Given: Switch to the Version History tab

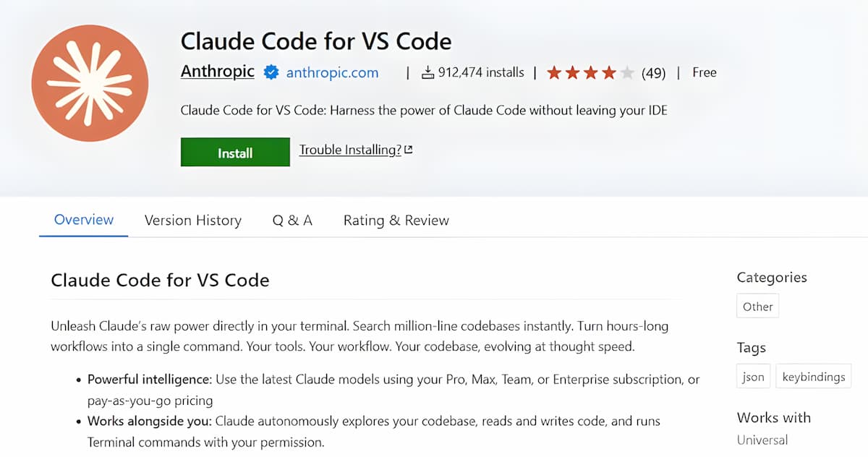Looking at the screenshot, I should tap(192, 221).
